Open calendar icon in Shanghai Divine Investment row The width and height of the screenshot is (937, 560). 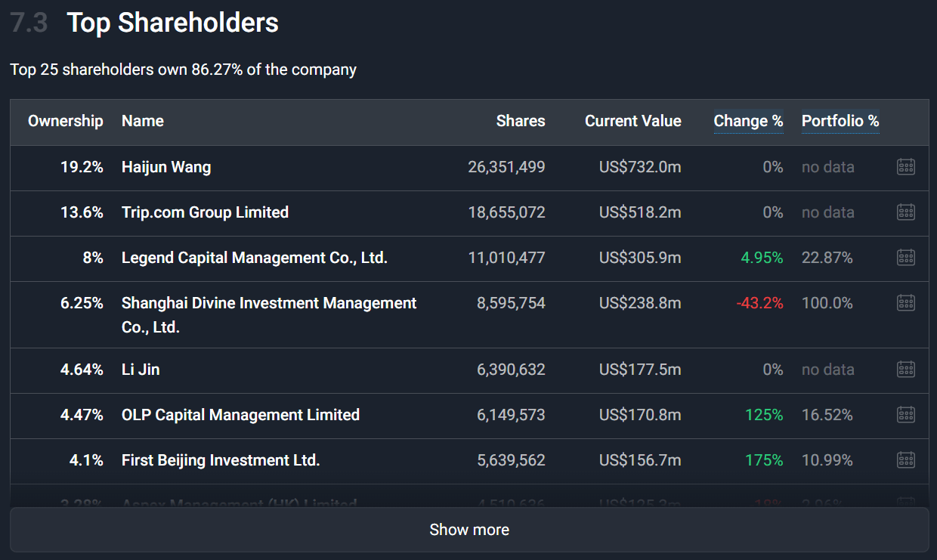[906, 303]
